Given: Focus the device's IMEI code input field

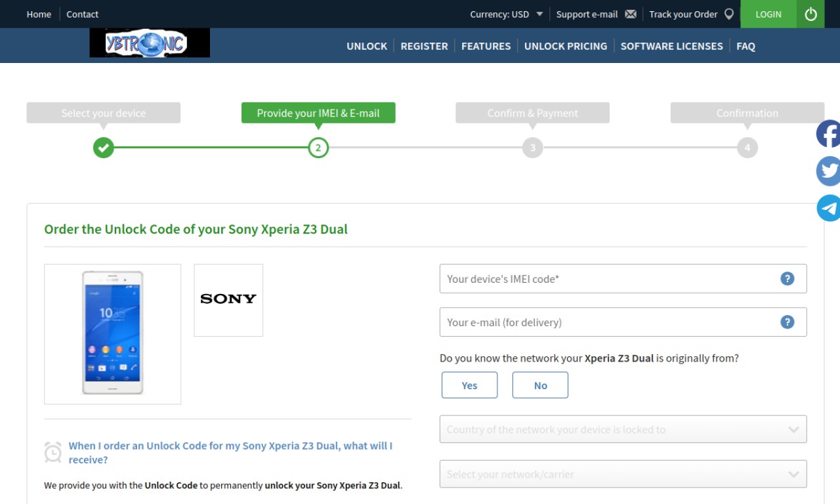Looking at the screenshot, I should pyautogui.click(x=623, y=279).
